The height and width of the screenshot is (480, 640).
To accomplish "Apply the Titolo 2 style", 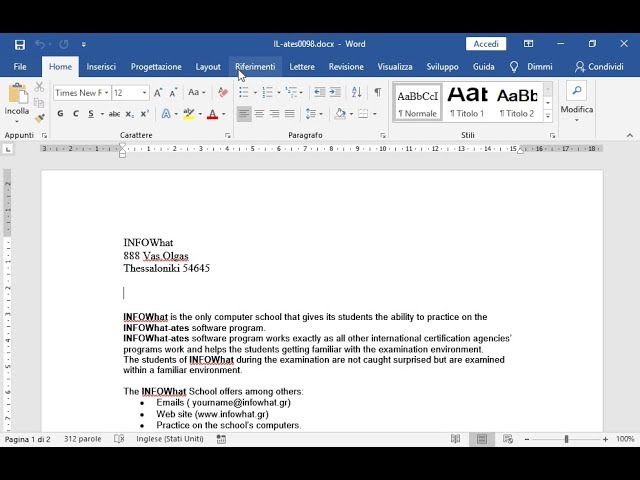I will point(517,102).
